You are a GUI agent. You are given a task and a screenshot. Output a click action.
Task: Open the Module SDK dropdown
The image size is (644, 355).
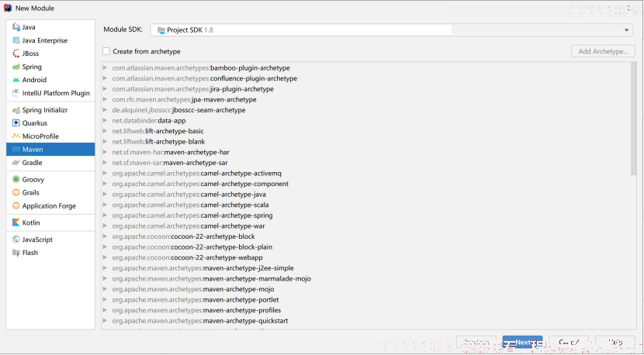[x=391, y=30]
